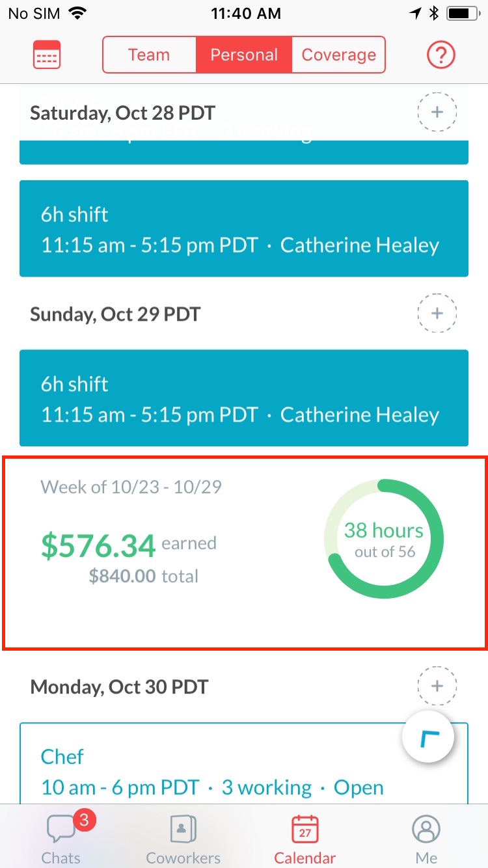Go to the Me profile tab
The image size is (488, 868).
427,839
